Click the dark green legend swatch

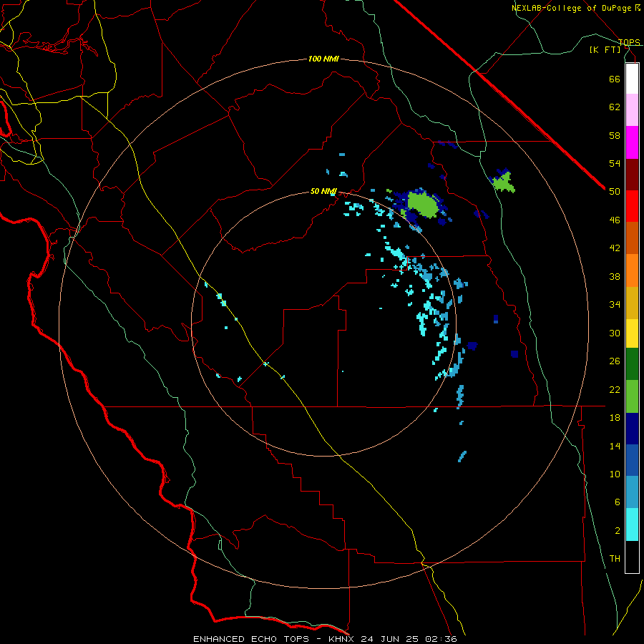tap(632, 364)
